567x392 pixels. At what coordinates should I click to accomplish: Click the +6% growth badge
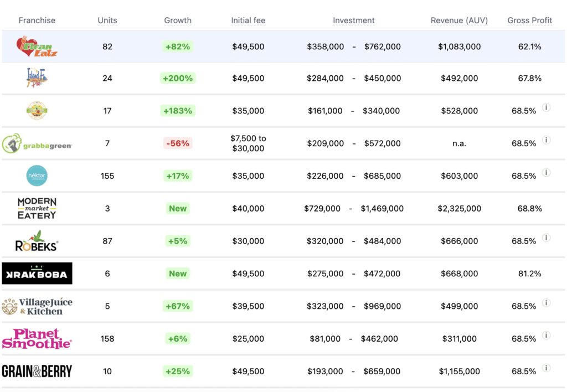[178, 338]
